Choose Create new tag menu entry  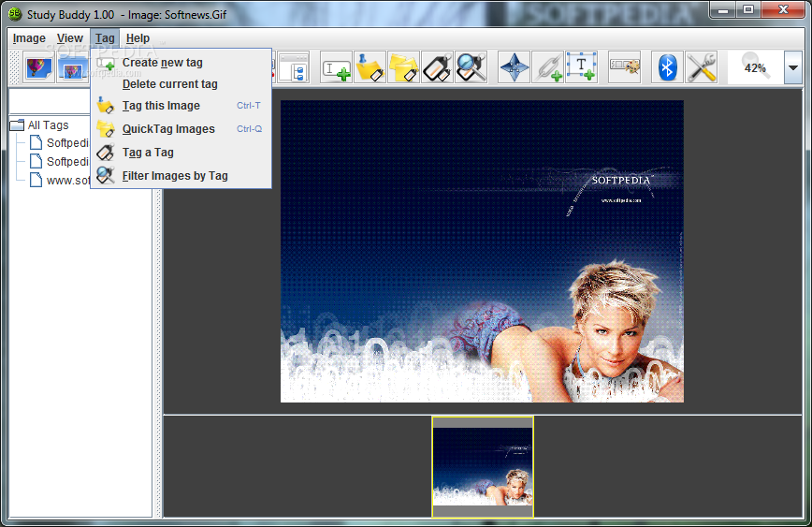(x=181, y=63)
